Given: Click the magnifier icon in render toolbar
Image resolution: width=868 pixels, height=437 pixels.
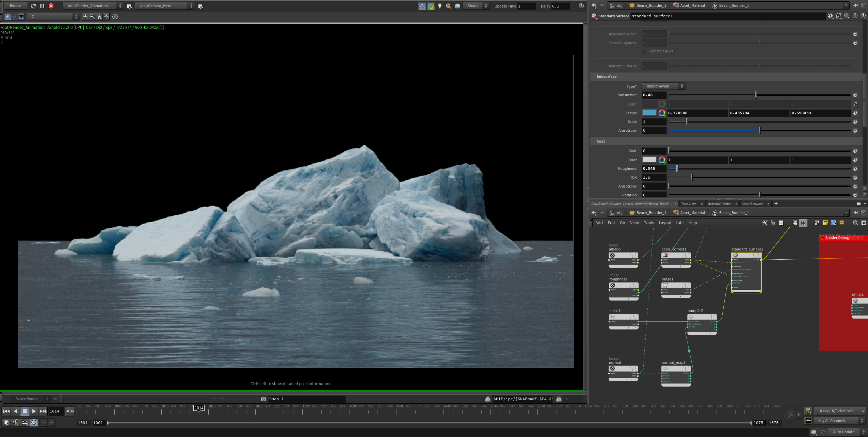Looking at the screenshot, I should [449, 6].
